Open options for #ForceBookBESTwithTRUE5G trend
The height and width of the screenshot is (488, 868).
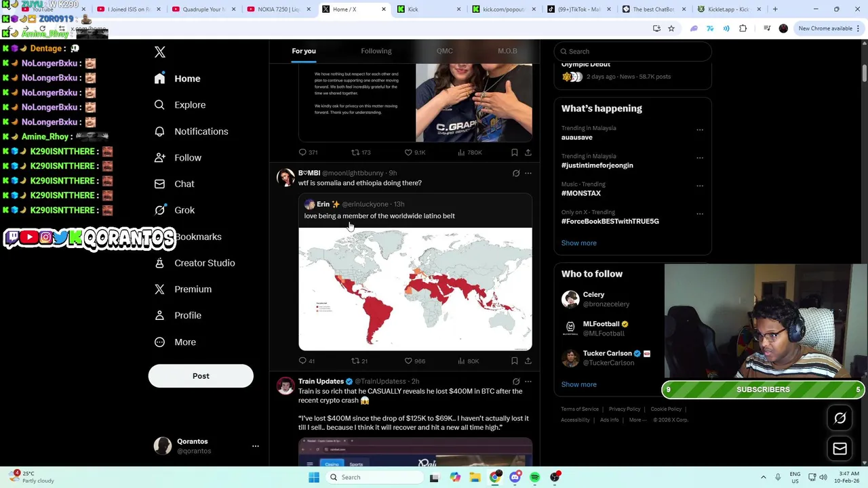pos(700,213)
